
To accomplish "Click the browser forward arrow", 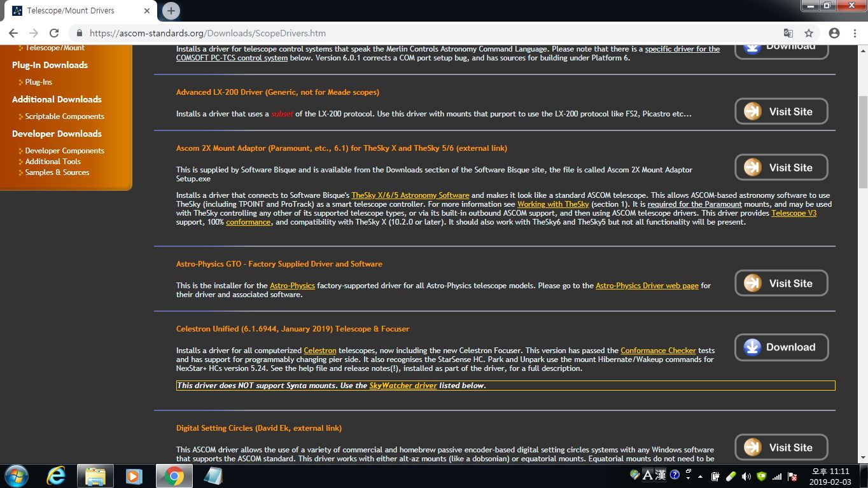I will pyautogui.click(x=34, y=33).
